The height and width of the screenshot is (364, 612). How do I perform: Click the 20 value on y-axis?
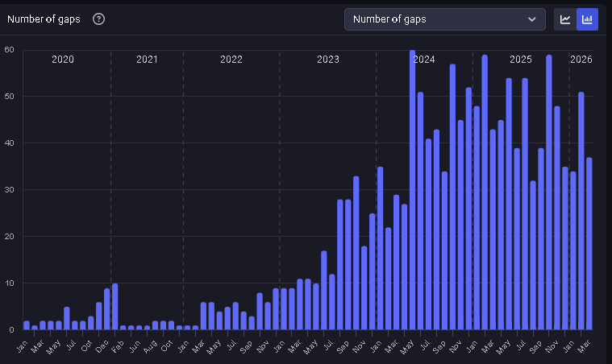point(9,236)
